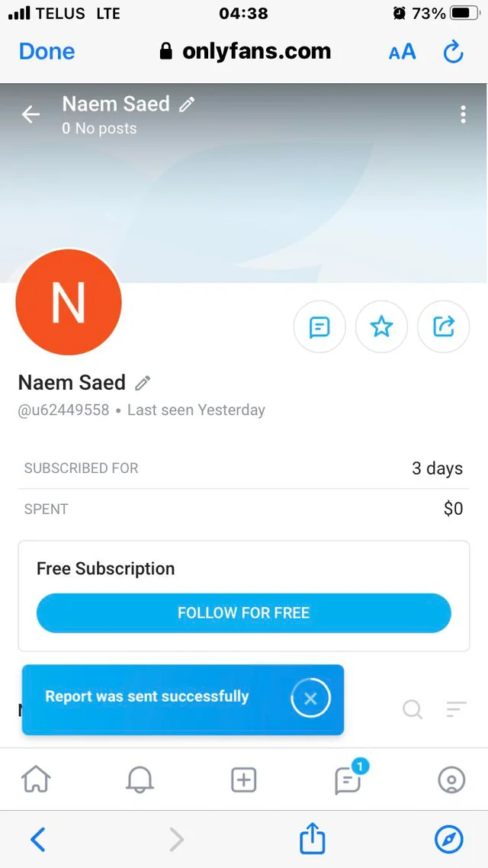This screenshot has width=488, height=868.
Task: Tap the search icon above the posts area
Action: coord(413,710)
